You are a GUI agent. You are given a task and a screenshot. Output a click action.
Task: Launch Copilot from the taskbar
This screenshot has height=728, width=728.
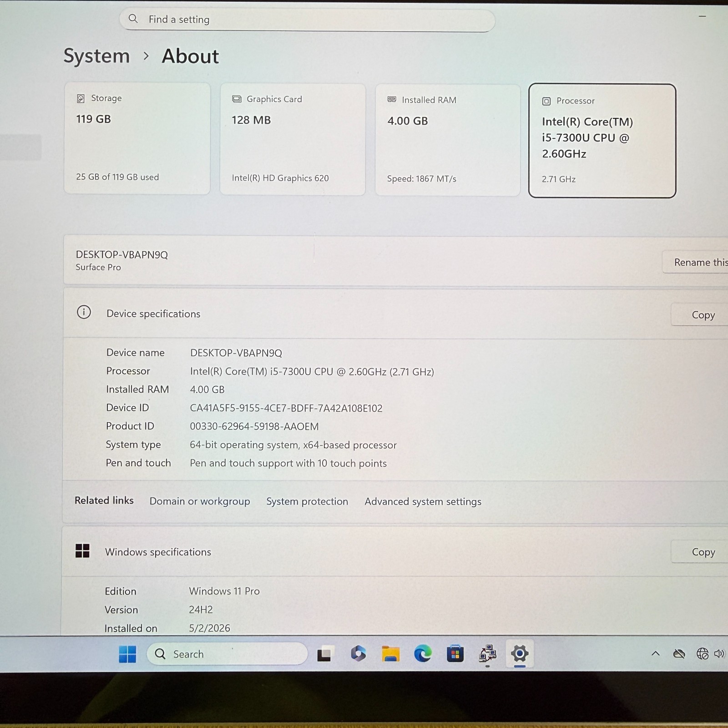point(358,654)
